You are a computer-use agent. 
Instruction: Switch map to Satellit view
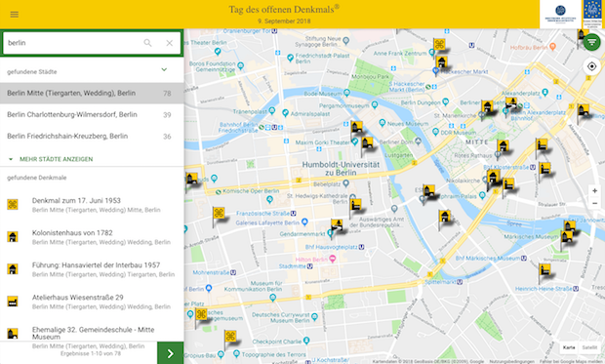[x=589, y=347]
